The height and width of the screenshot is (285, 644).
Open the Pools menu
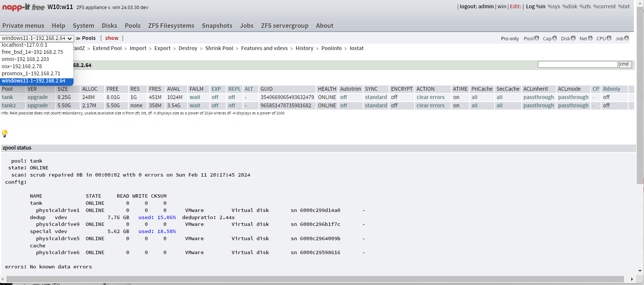(x=133, y=26)
